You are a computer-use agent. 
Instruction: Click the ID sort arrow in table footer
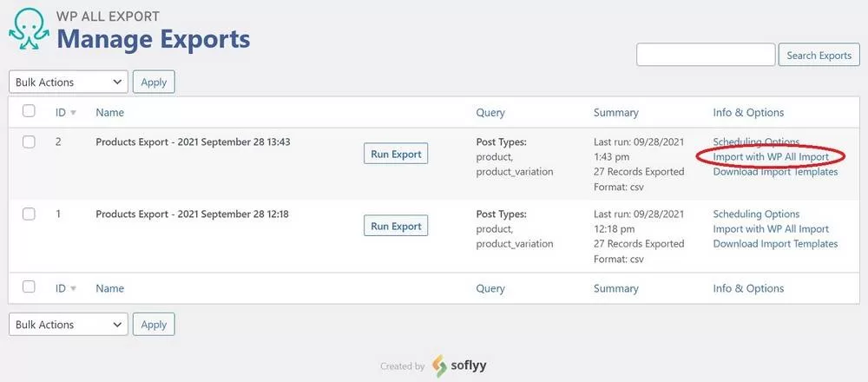coord(73,289)
